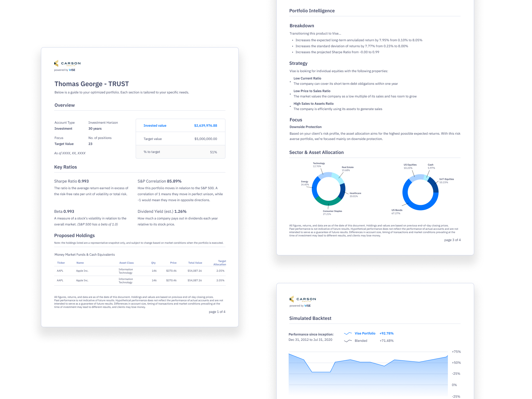Screen dimensions: 532x399
Task: Click the Asset Class column header
Action: pyautogui.click(x=126, y=263)
